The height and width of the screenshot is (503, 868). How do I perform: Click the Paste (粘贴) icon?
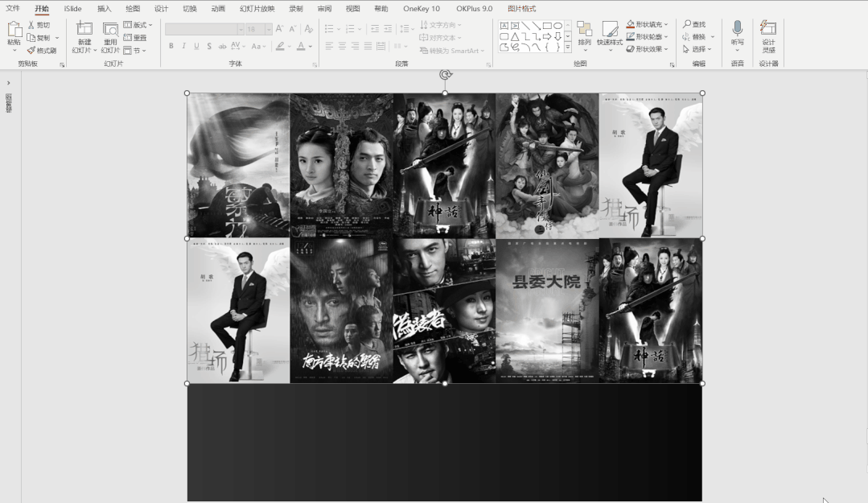(x=14, y=30)
